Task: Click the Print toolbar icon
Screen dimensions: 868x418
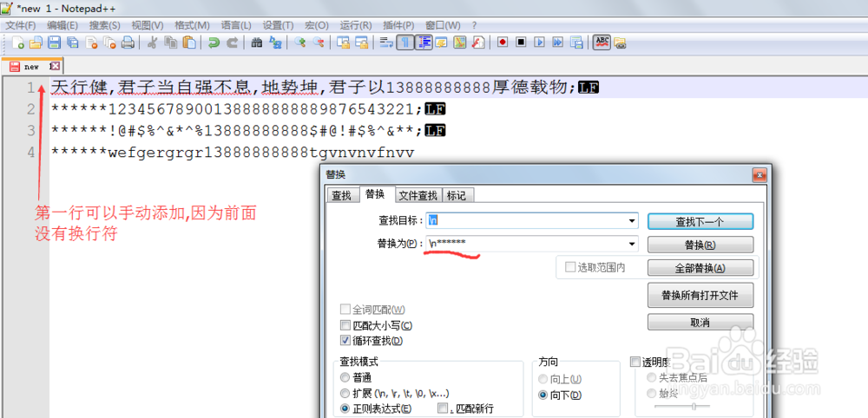Action: click(128, 42)
